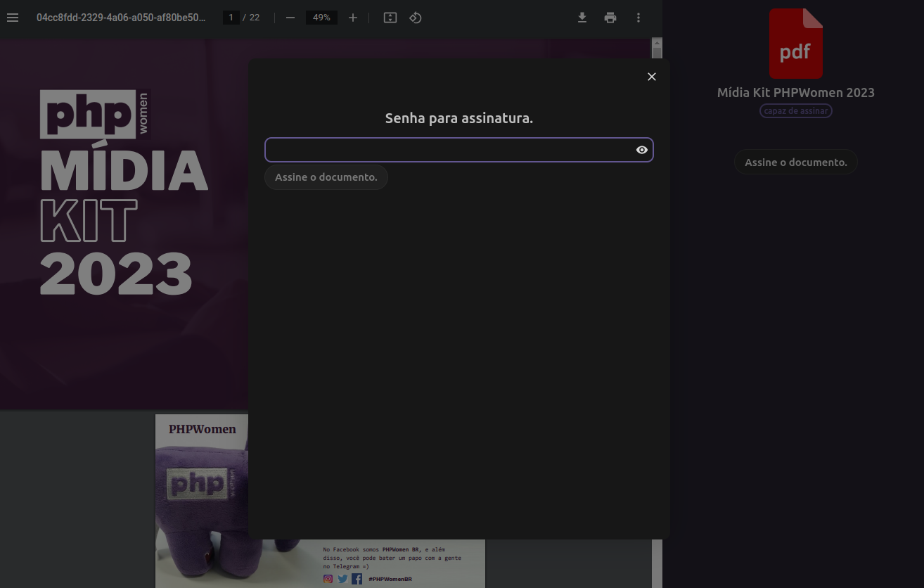924x588 pixels.
Task: Focus the signature password input field
Action: pyautogui.click(x=459, y=150)
